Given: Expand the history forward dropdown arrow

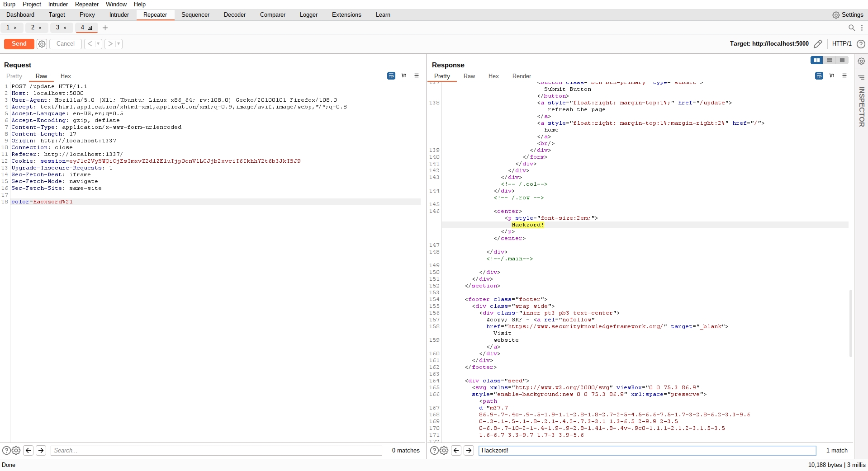Looking at the screenshot, I should [x=119, y=44].
